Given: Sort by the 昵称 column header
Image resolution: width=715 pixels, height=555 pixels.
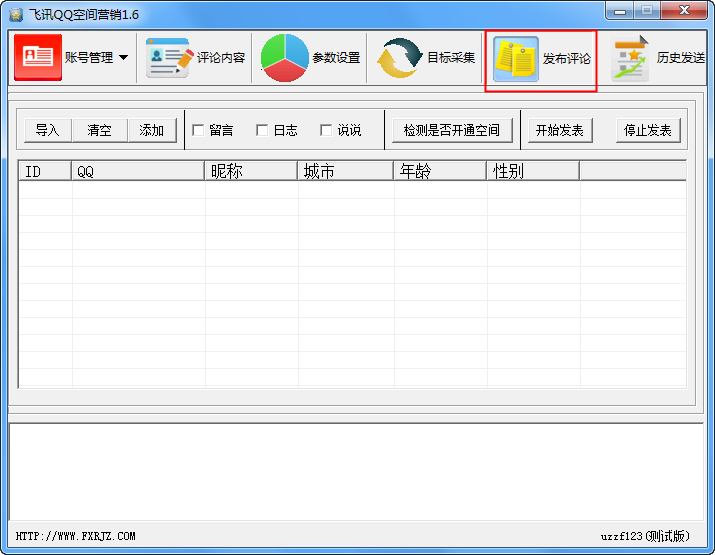Looking at the screenshot, I should click(x=251, y=171).
